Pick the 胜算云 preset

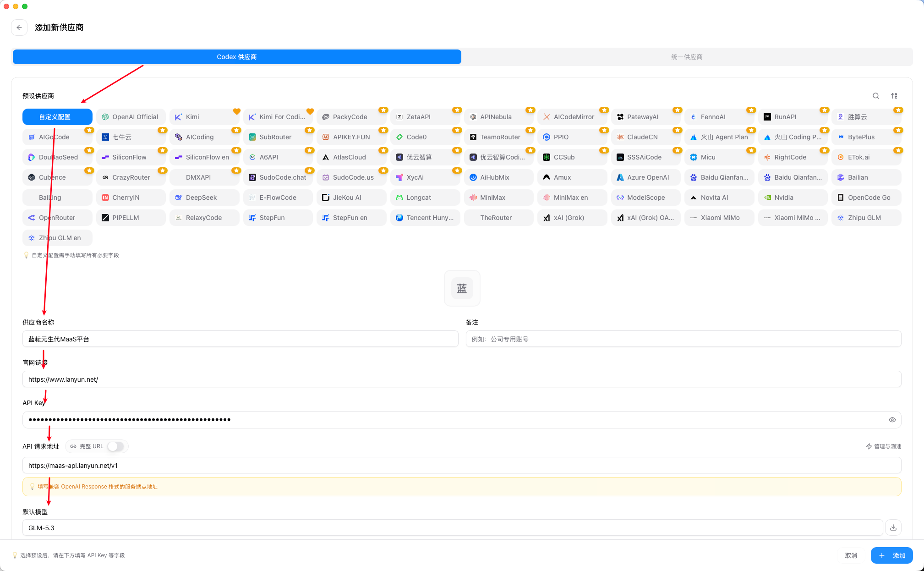coord(866,117)
